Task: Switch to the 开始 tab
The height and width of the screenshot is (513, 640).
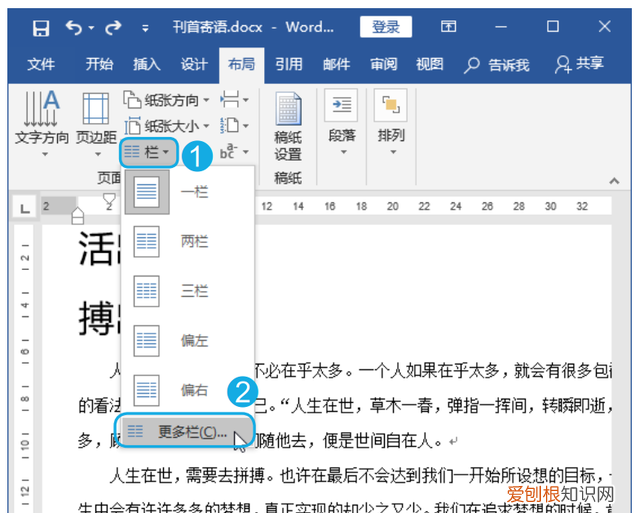Action: (x=99, y=64)
